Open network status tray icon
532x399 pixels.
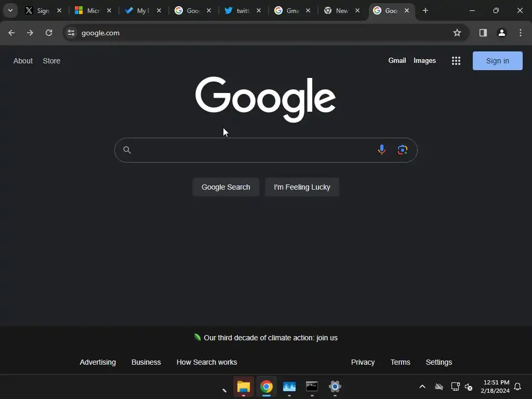tap(455, 387)
